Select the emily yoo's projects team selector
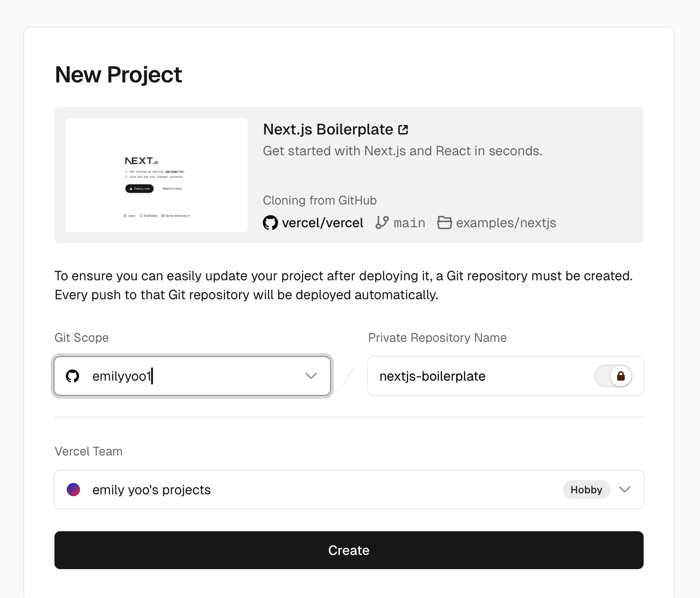The image size is (700, 598). [x=349, y=490]
